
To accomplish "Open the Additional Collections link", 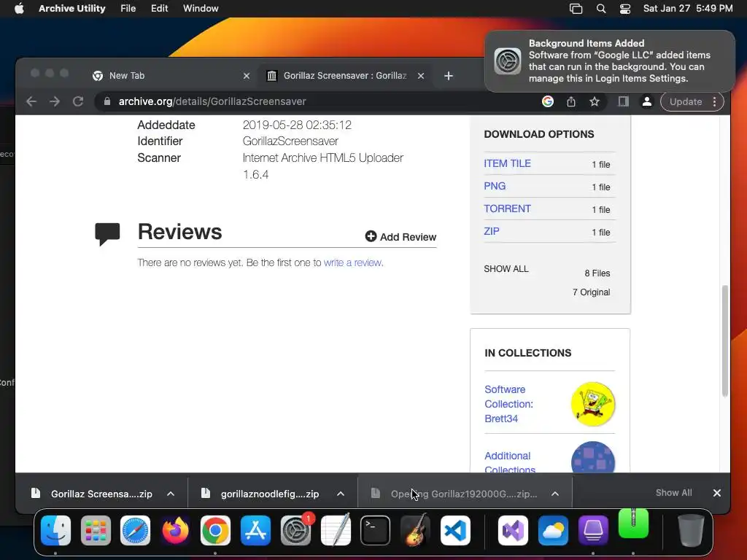I will tap(510, 462).
